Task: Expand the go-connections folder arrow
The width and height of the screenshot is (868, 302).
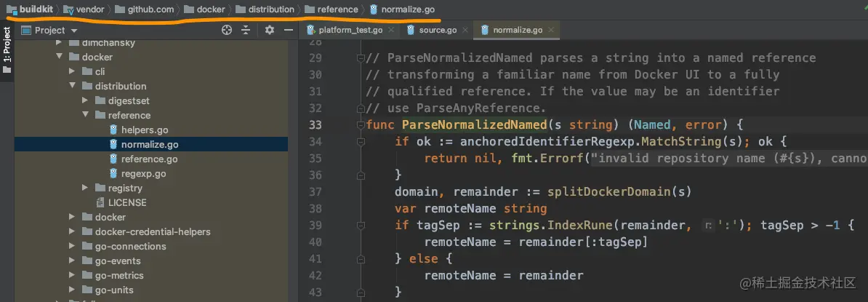Action: click(72, 247)
